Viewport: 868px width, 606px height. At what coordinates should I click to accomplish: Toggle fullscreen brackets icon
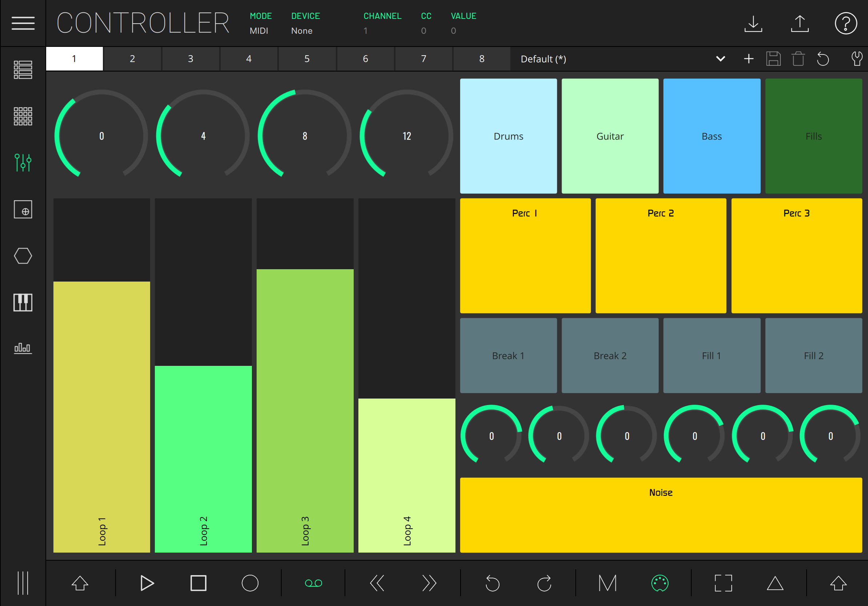(723, 583)
